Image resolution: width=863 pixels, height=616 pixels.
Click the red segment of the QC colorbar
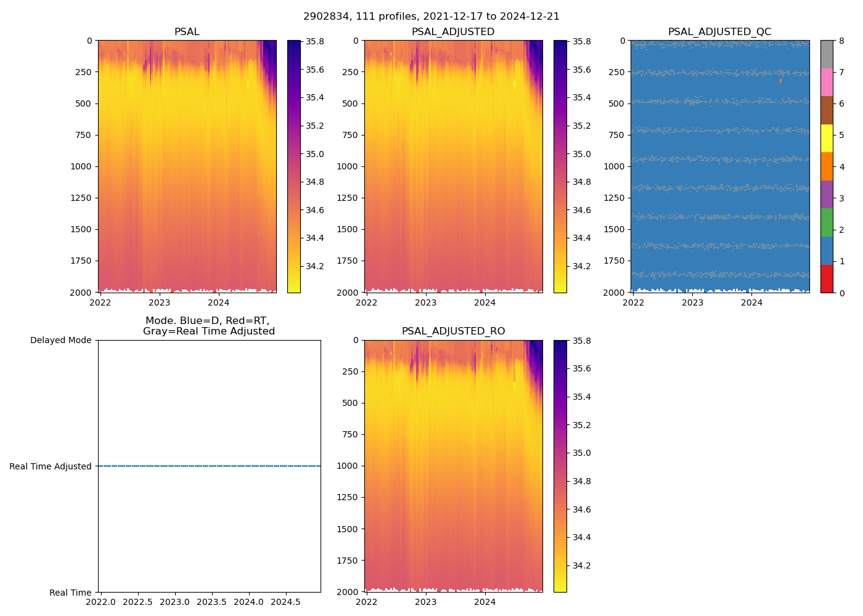pos(827,278)
